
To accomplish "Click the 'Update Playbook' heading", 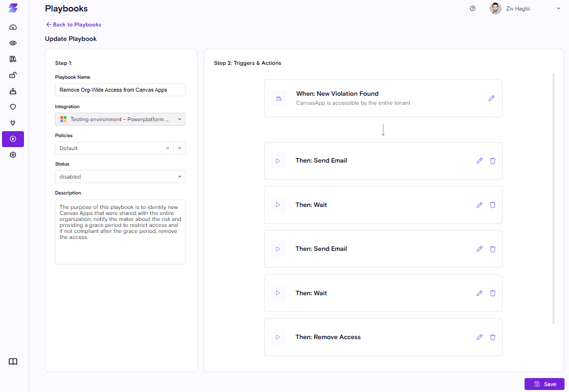I will pyautogui.click(x=71, y=39).
